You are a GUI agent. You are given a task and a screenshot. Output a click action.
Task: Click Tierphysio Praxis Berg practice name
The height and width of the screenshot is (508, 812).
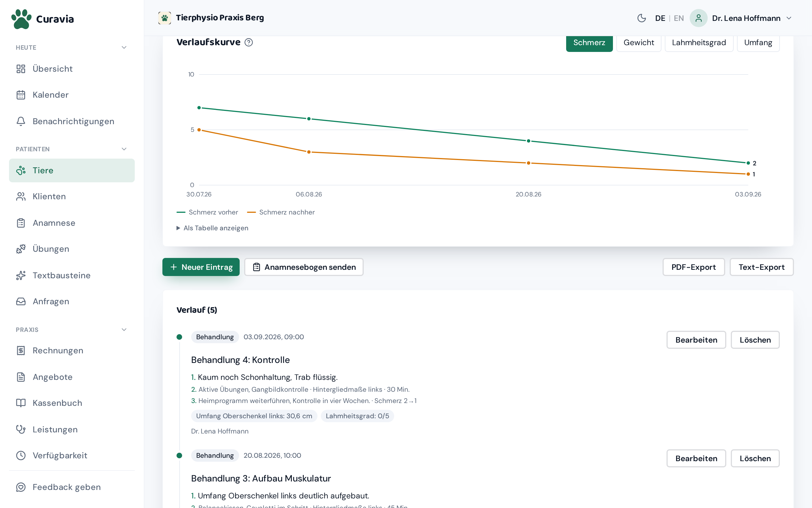pyautogui.click(x=220, y=18)
